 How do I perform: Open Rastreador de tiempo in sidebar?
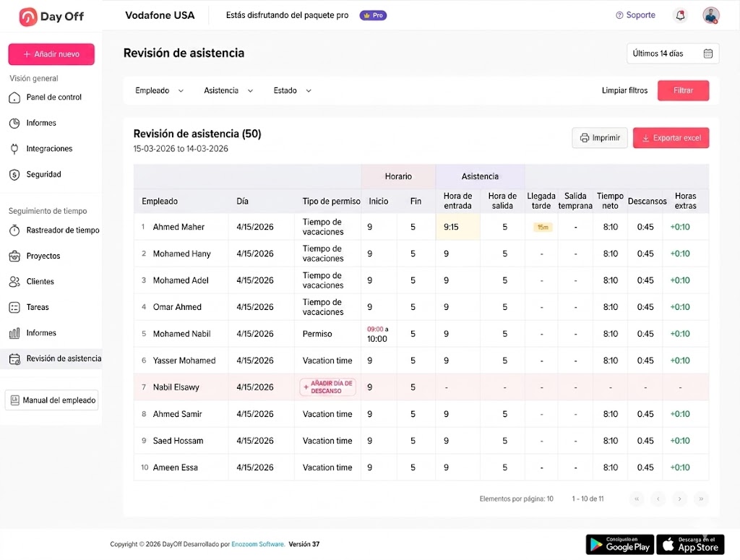click(x=54, y=231)
